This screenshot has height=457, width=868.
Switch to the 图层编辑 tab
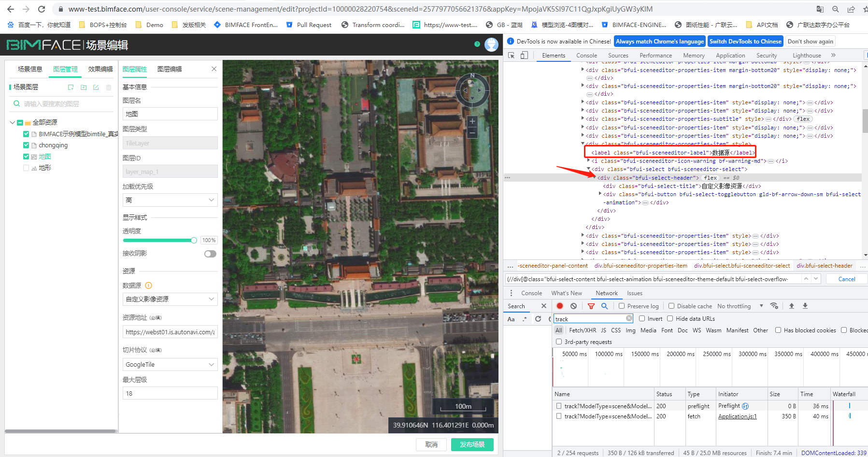[x=170, y=69]
